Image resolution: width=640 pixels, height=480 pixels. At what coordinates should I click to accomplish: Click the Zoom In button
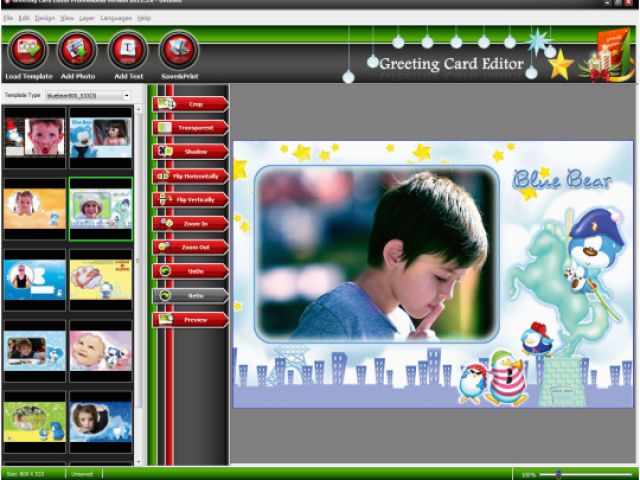point(190,224)
